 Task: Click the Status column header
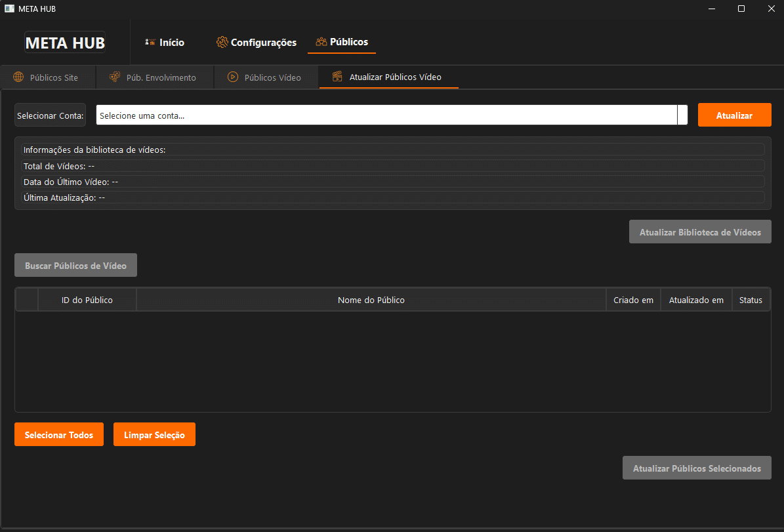click(x=751, y=300)
